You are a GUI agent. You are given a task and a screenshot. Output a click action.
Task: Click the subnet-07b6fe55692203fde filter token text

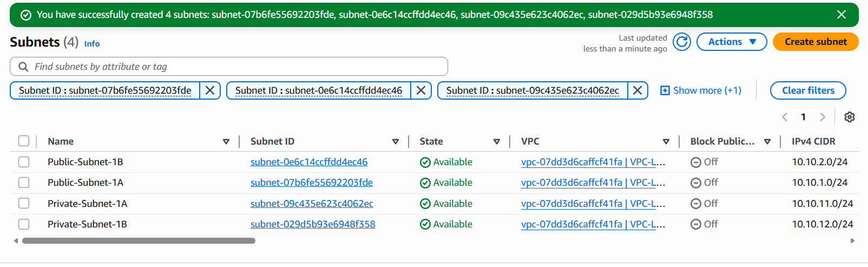coord(105,90)
